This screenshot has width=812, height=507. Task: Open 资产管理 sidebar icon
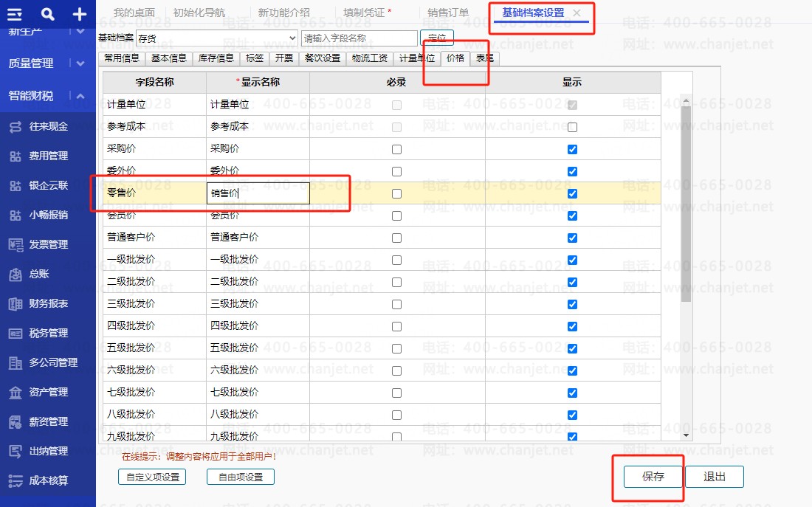pos(16,392)
